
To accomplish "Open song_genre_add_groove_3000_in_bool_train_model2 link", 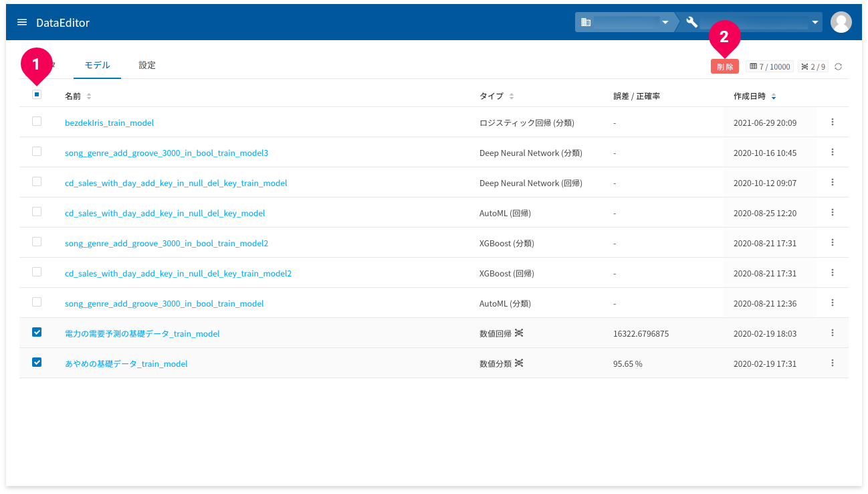I will pyautogui.click(x=167, y=243).
